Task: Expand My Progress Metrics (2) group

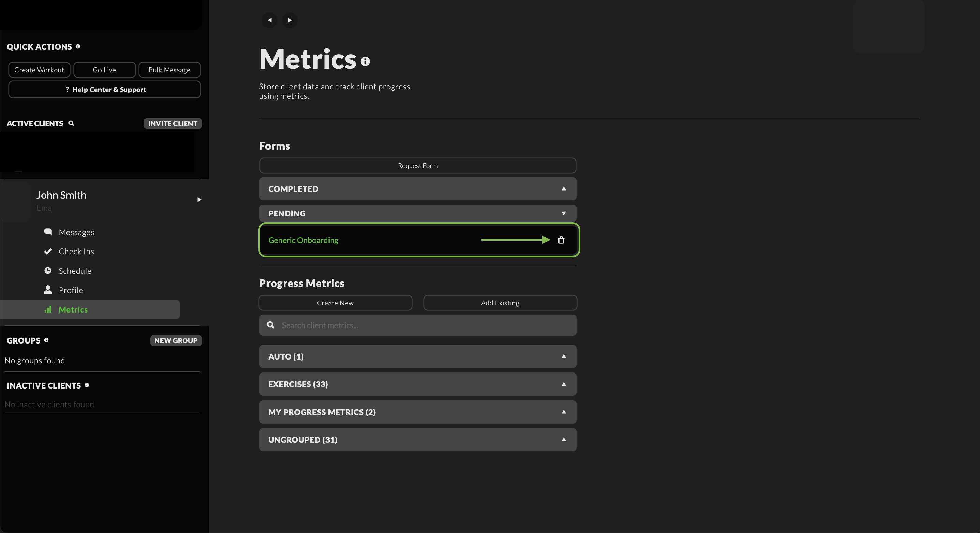Action: 563,412
